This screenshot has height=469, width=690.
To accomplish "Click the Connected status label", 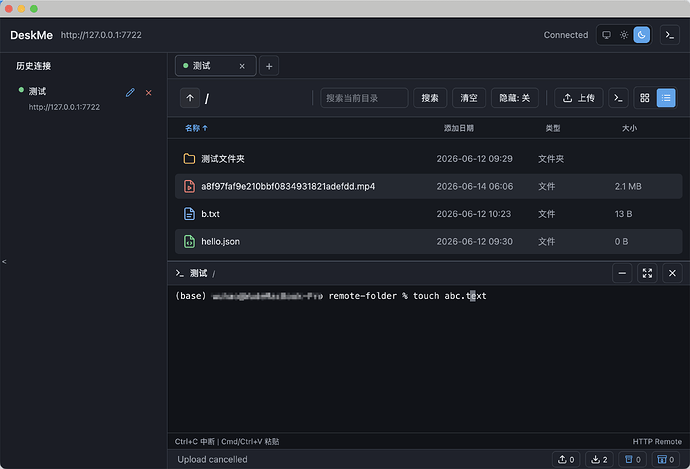I will click(566, 35).
